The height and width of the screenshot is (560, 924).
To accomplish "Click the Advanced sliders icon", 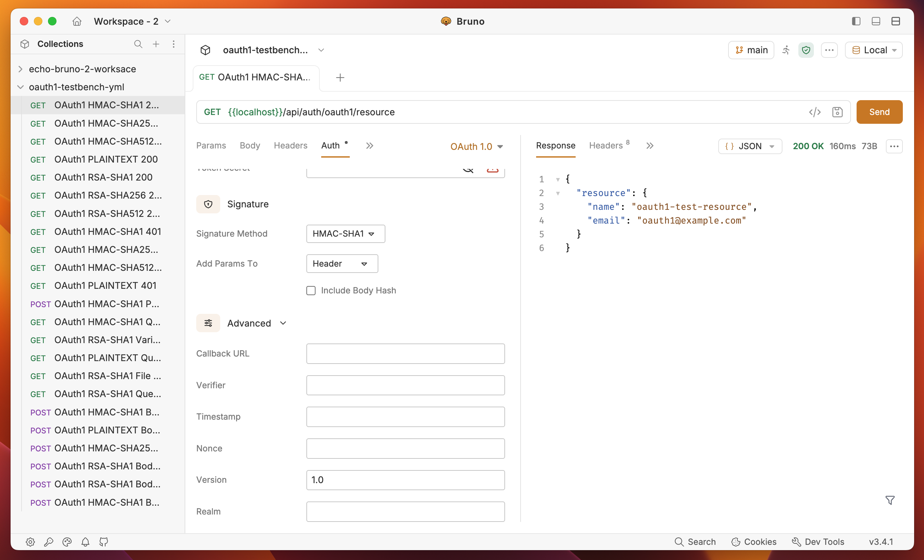I will coord(208,323).
